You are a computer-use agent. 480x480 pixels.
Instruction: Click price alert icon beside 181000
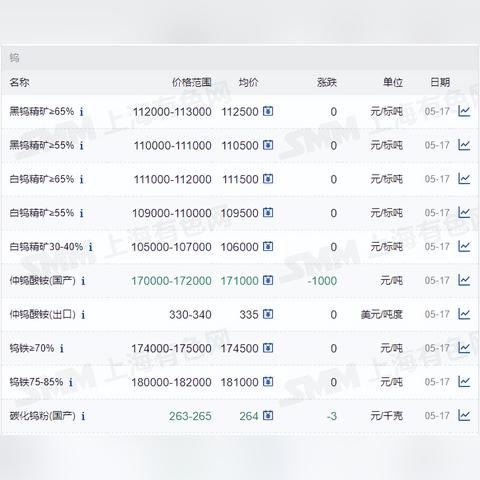(268, 382)
